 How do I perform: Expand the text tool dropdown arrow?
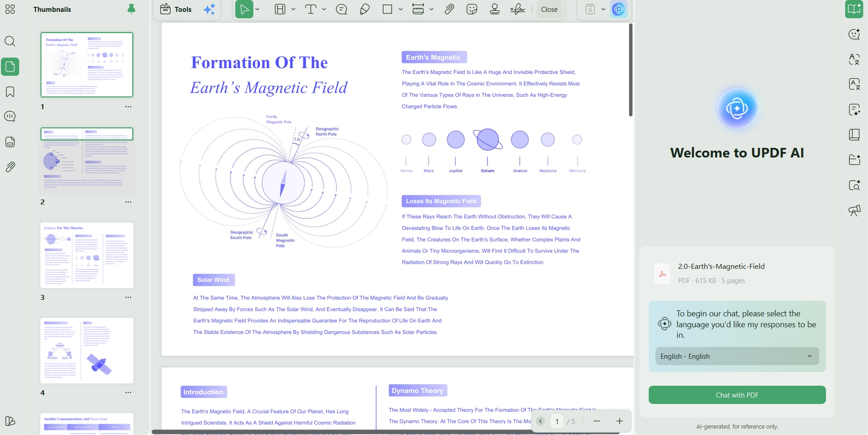[x=324, y=9]
